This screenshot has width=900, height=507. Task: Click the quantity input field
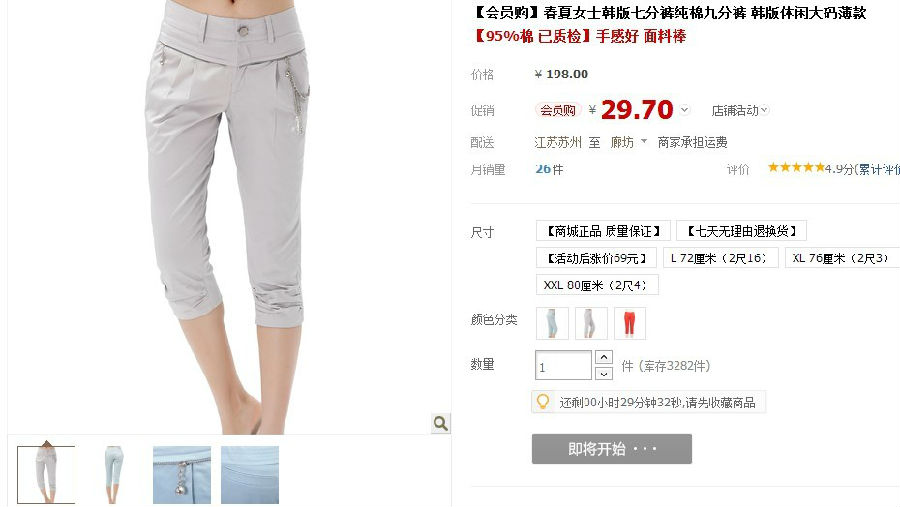pyautogui.click(x=563, y=365)
